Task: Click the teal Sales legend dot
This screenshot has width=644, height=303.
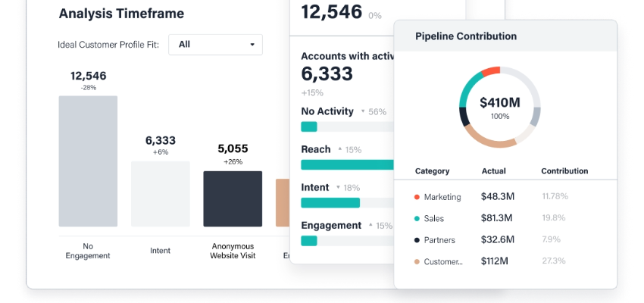Action: [417, 218]
